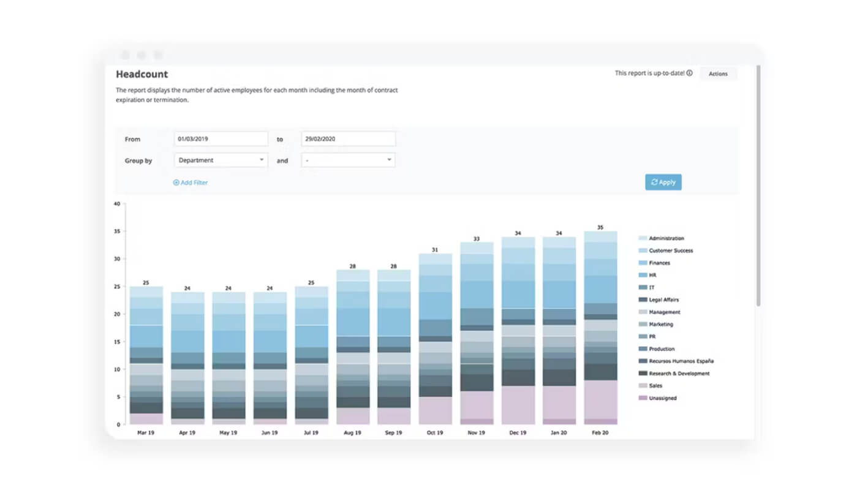
Task: Click the From date field 01/03/2019
Action: pyautogui.click(x=221, y=139)
